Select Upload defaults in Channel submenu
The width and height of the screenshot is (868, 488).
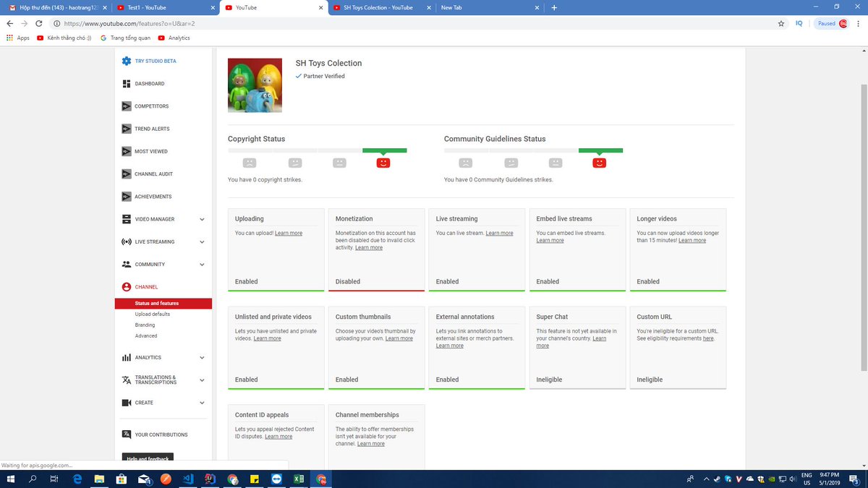[x=153, y=314]
